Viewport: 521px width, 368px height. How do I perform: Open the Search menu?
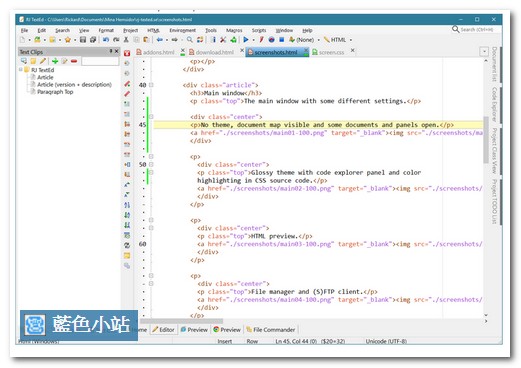[x=62, y=30]
